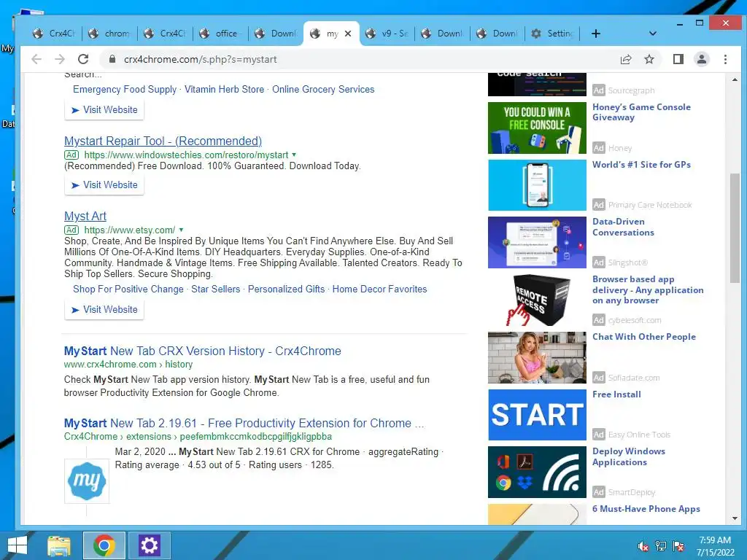
Task: Click the muted volume tray icon
Action: [x=643, y=546]
